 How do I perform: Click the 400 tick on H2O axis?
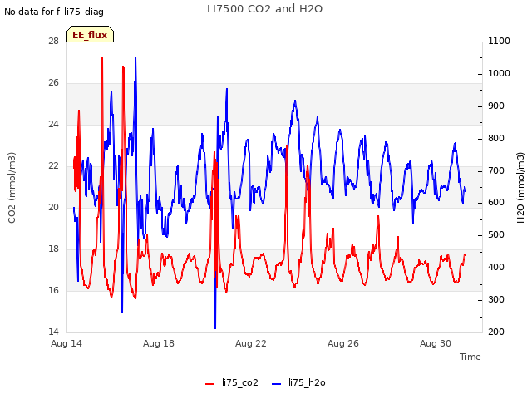click(x=496, y=268)
